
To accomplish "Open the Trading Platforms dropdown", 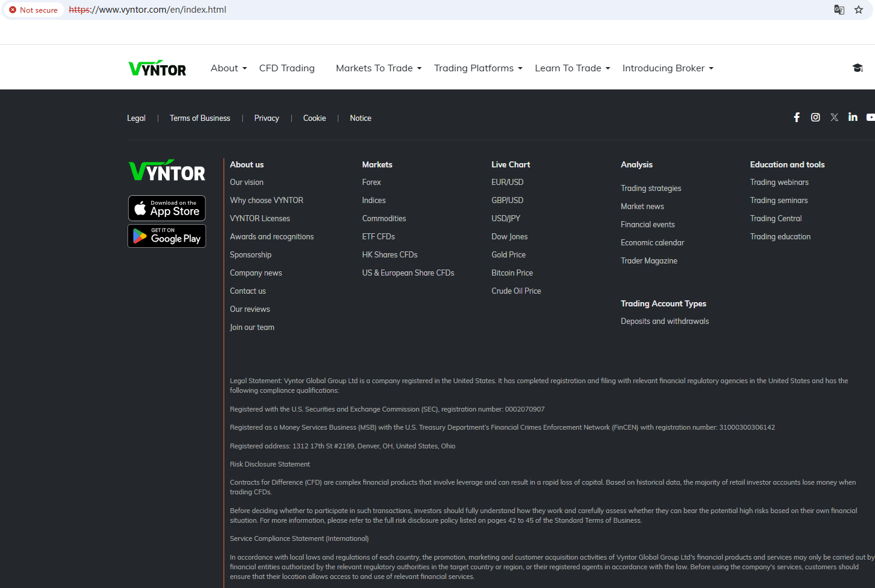I will click(478, 68).
